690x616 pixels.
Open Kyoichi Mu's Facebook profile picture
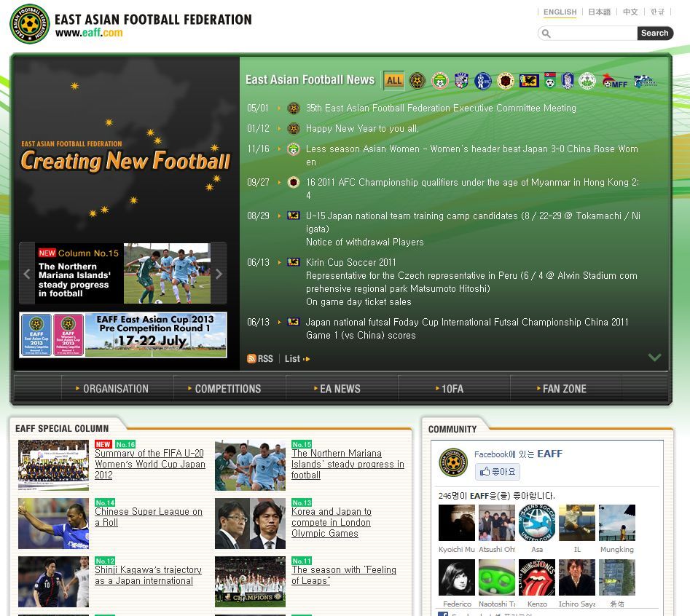click(457, 523)
